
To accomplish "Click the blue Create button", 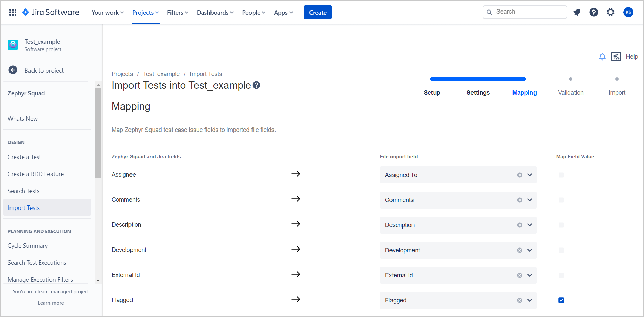I will pos(318,12).
